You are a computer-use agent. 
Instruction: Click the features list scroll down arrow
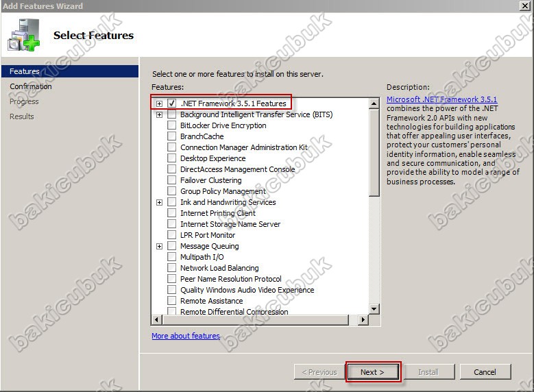[x=374, y=309]
